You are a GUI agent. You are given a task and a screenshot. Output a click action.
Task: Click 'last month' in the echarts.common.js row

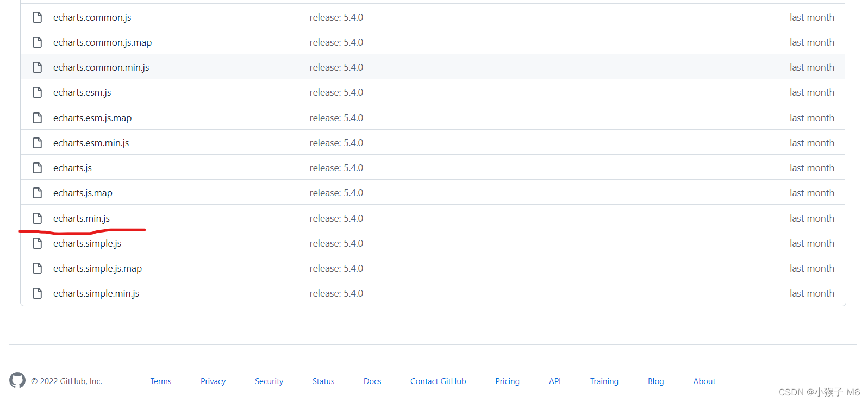coord(812,17)
